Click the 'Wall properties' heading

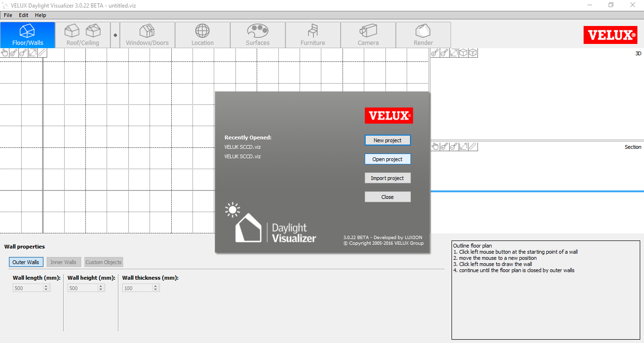(x=25, y=247)
